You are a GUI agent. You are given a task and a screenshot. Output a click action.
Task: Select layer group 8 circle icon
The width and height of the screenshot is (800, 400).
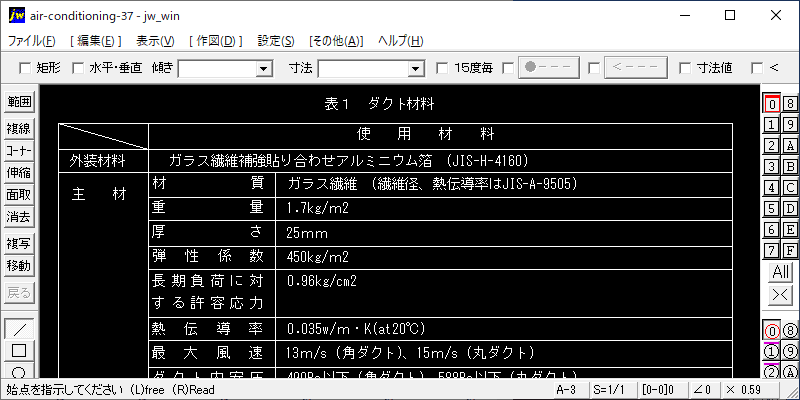tap(790, 331)
